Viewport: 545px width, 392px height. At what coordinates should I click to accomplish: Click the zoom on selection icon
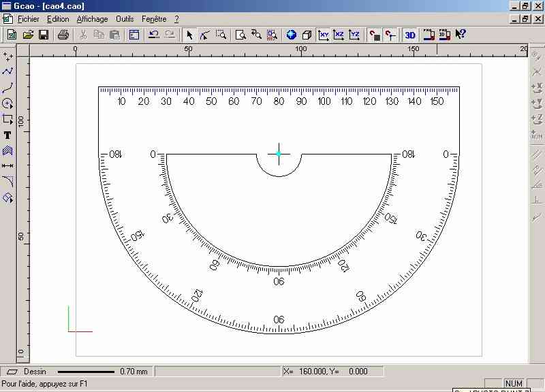[272, 35]
